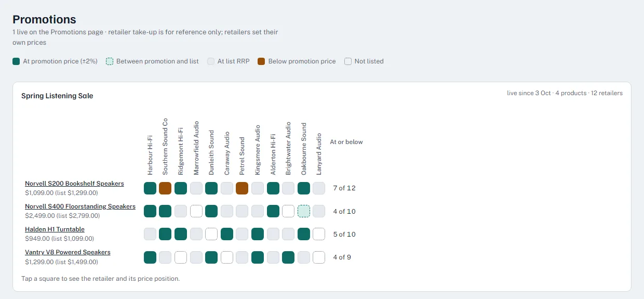Tap Lanyard Audio square for Halden H1
644x299 pixels.
coord(319,234)
